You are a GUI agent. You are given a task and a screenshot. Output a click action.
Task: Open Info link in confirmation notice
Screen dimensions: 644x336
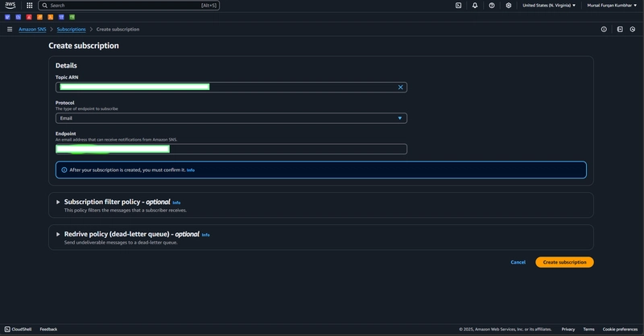point(191,170)
